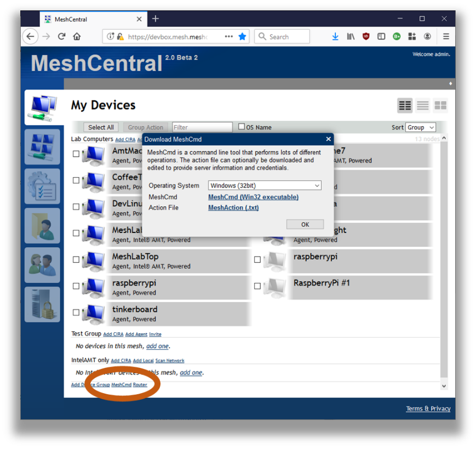
Task: Open a new browser tab
Action: (156, 19)
